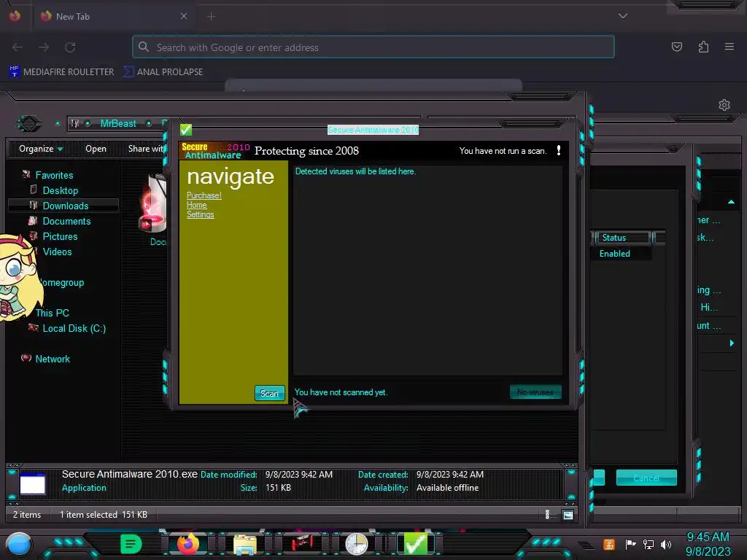Switch to File Explorer on the taskbar
Image resolution: width=747 pixels, height=560 pixels.
click(x=245, y=544)
